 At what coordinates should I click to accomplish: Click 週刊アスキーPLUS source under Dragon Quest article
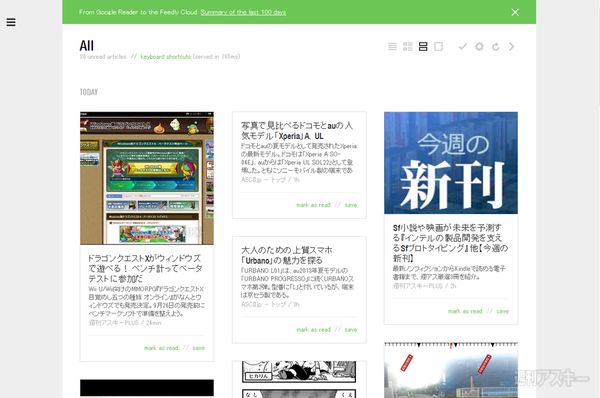click(114, 323)
